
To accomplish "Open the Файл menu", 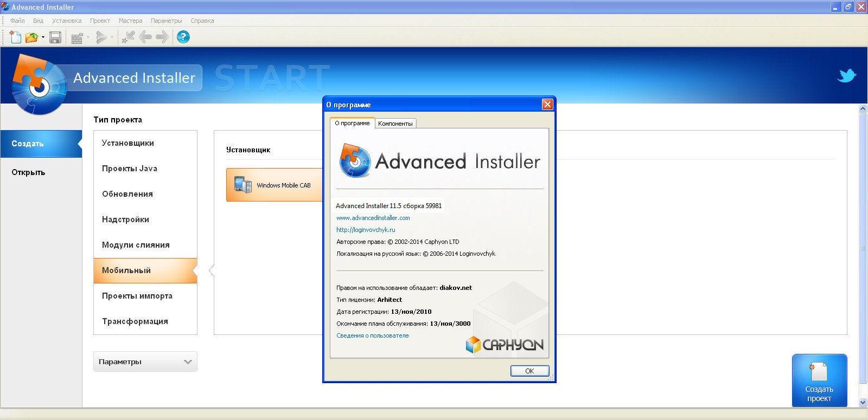I will click(17, 21).
